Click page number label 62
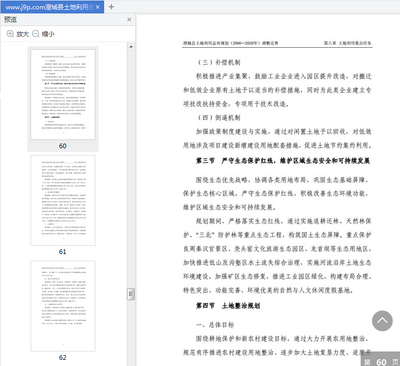This screenshot has width=400, height=366. point(63,357)
